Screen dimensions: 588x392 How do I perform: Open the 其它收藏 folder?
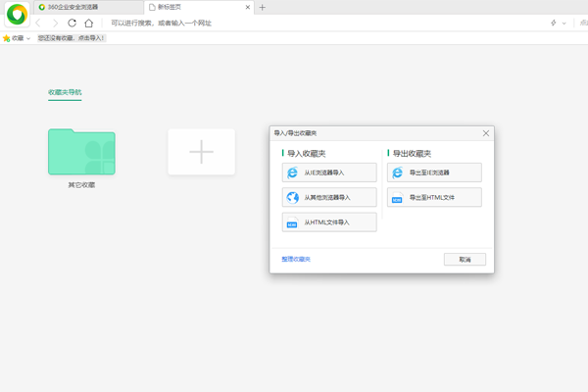click(81, 152)
